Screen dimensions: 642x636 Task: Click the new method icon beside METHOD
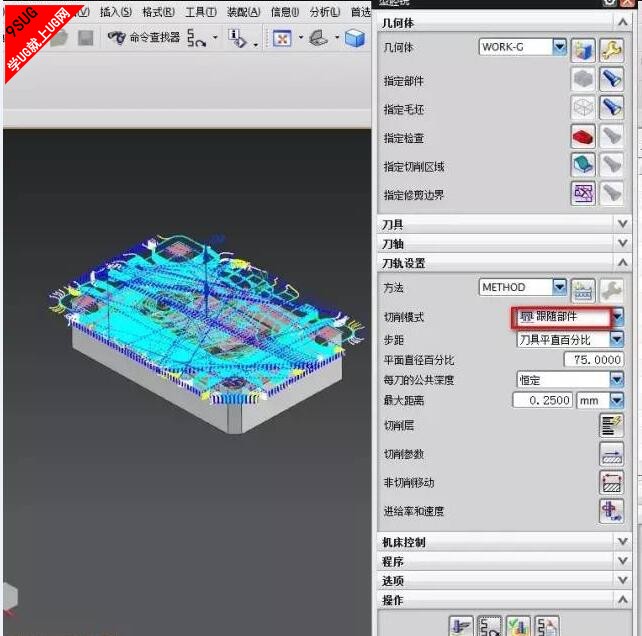[x=583, y=290]
